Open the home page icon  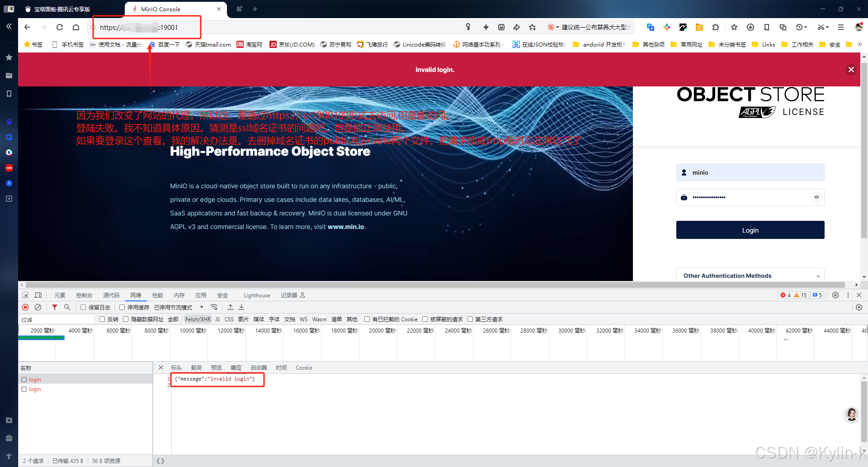point(76,27)
